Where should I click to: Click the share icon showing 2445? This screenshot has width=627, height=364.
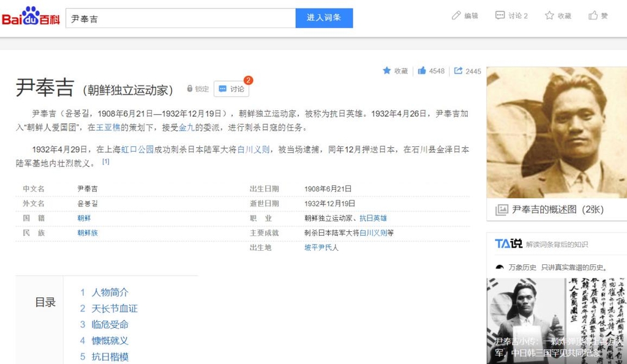(x=458, y=71)
